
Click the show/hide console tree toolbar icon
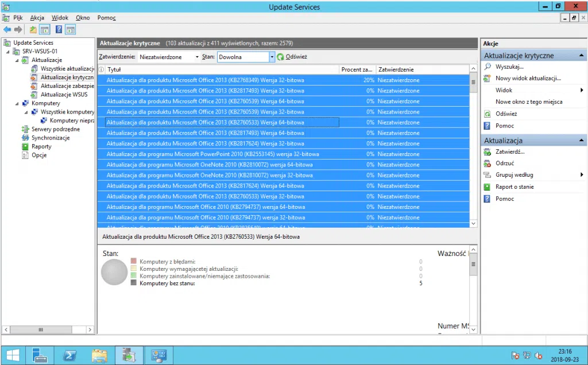click(45, 29)
